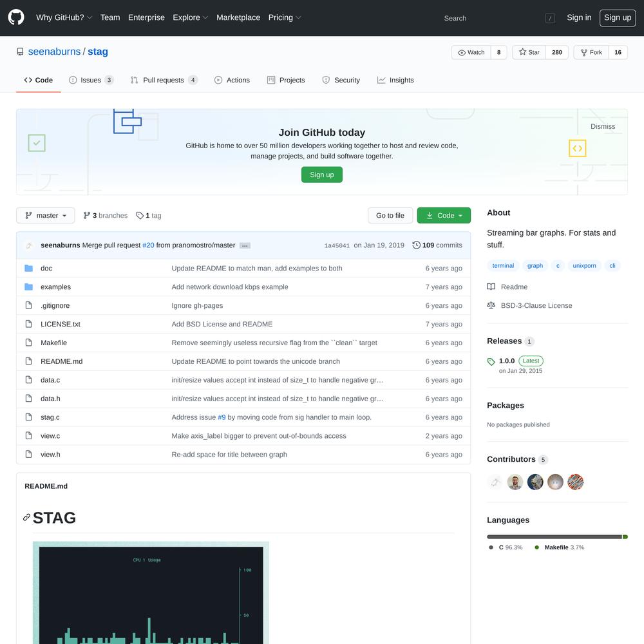The image size is (644, 644).
Task: Click the terminal topic tag
Action: (503, 265)
